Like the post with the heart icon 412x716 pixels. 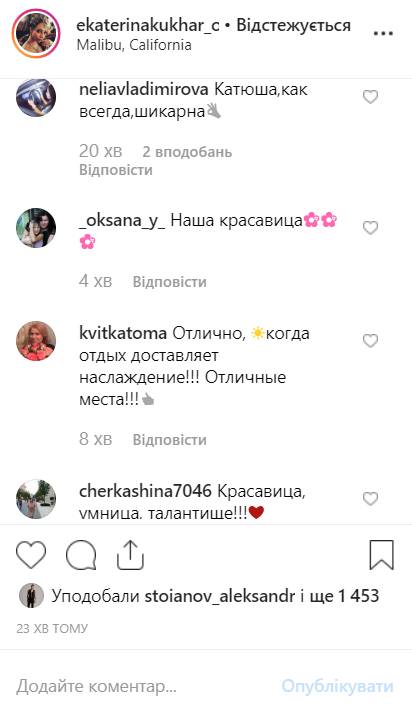coord(31,555)
